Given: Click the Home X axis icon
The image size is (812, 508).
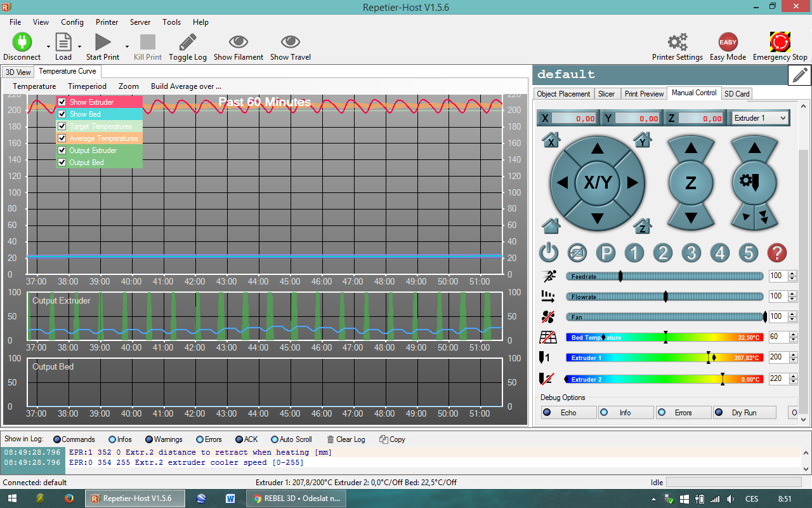Looking at the screenshot, I should (551, 140).
